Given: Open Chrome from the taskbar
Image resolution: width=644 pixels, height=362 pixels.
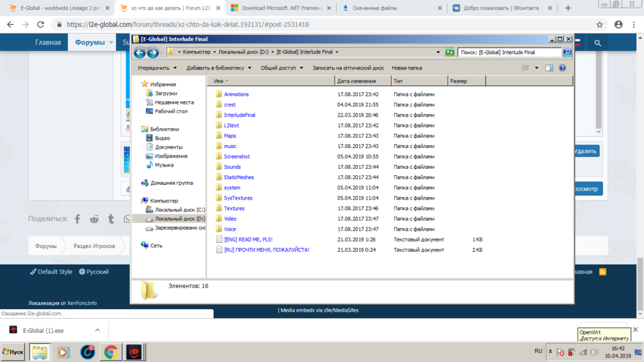Looking at the screenshot, I should coord(111,352).
